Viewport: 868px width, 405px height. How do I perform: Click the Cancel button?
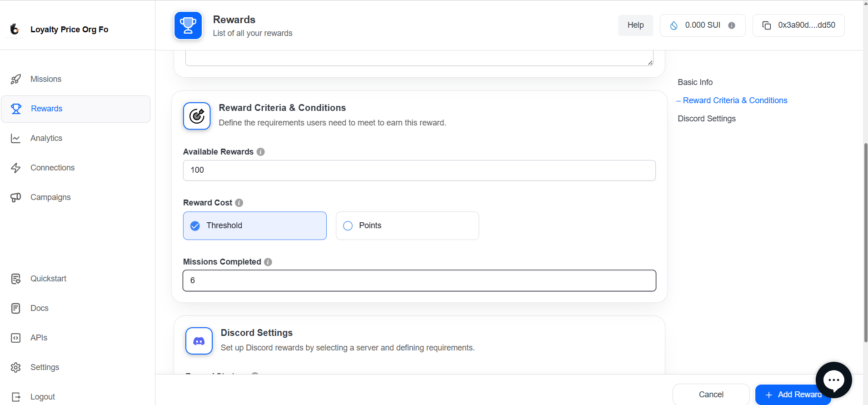(x=711, y=394)
